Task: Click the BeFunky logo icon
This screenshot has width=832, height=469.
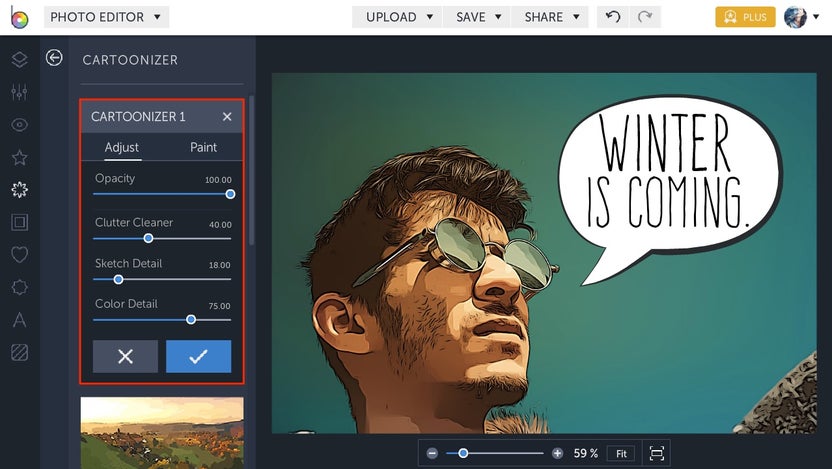Action: [x=19, y=18]
